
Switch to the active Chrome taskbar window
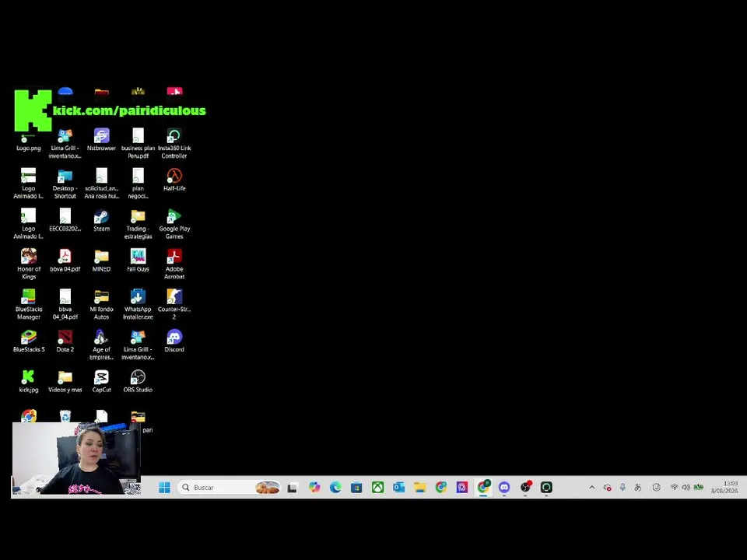pyautogui.click(x=483, y=487)
